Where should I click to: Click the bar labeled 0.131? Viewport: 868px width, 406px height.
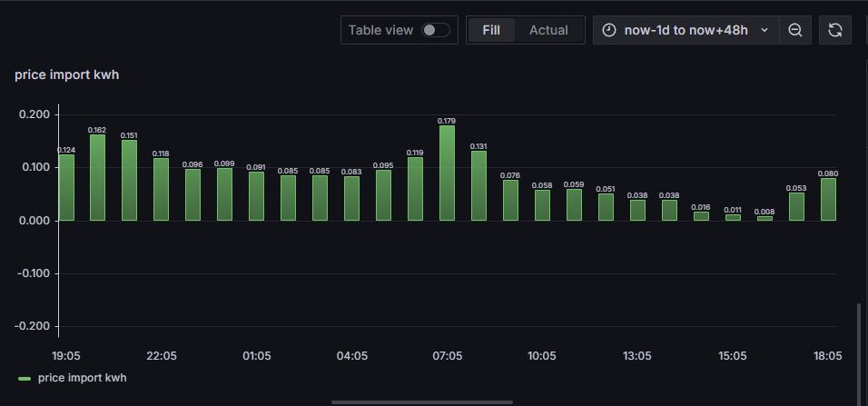[478, 185]
